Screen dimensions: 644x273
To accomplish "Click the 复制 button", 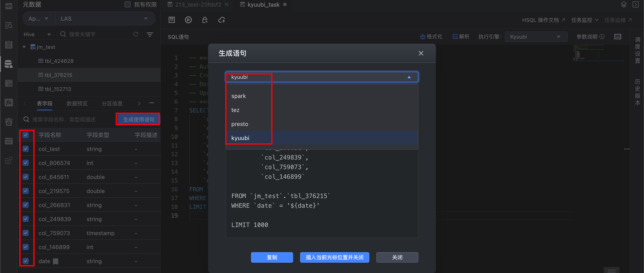I will coord(272,257).
